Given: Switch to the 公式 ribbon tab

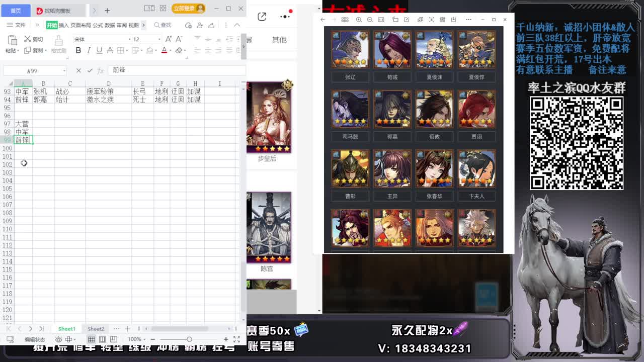Looking at the screenshot, I should click(98, 25).
